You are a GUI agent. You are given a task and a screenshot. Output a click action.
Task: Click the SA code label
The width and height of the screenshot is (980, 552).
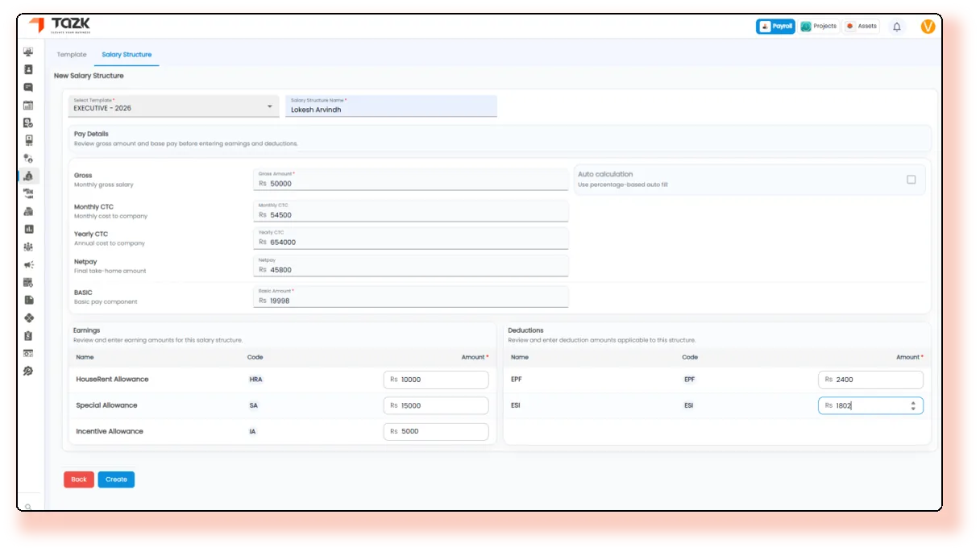254,405
